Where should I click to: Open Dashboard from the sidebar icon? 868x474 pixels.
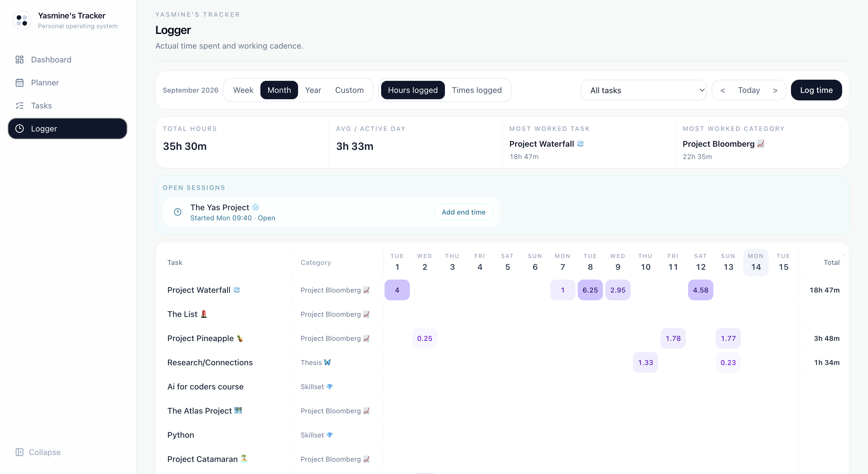coord(20,60)
